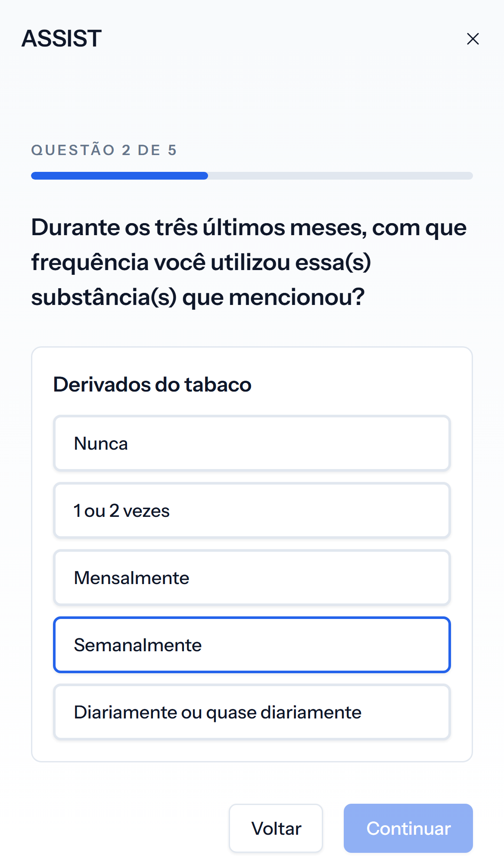Image resolution: width=504 pixels, height=858 pixels.
Task: Select the Semanalmente option
Action: 252,645
